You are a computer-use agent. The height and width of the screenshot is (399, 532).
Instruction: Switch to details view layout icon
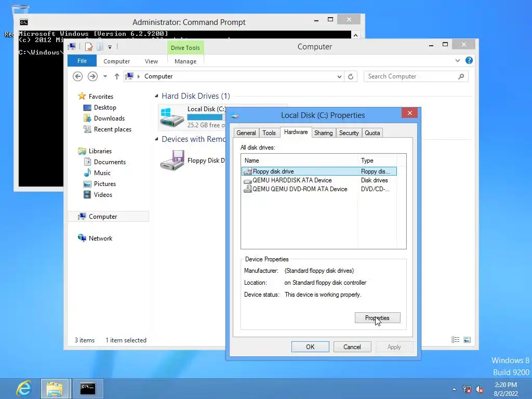pos(455,340)
